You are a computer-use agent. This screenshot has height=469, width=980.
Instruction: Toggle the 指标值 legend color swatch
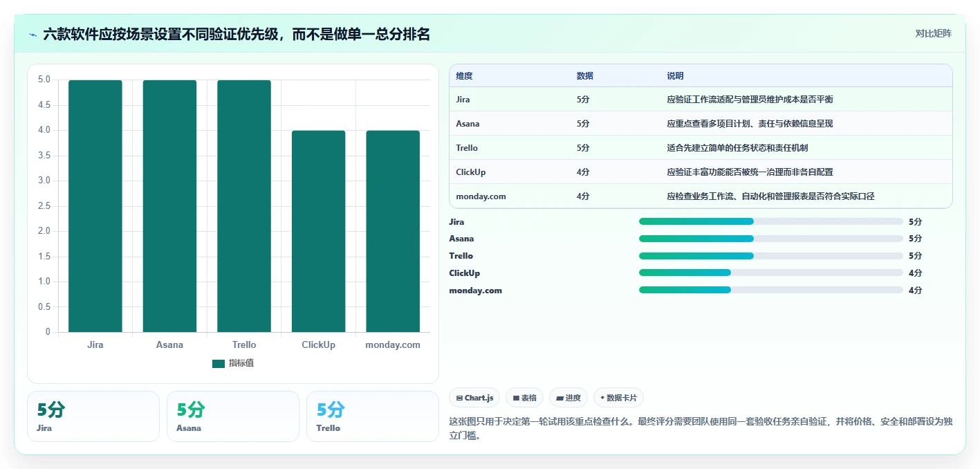219,363
